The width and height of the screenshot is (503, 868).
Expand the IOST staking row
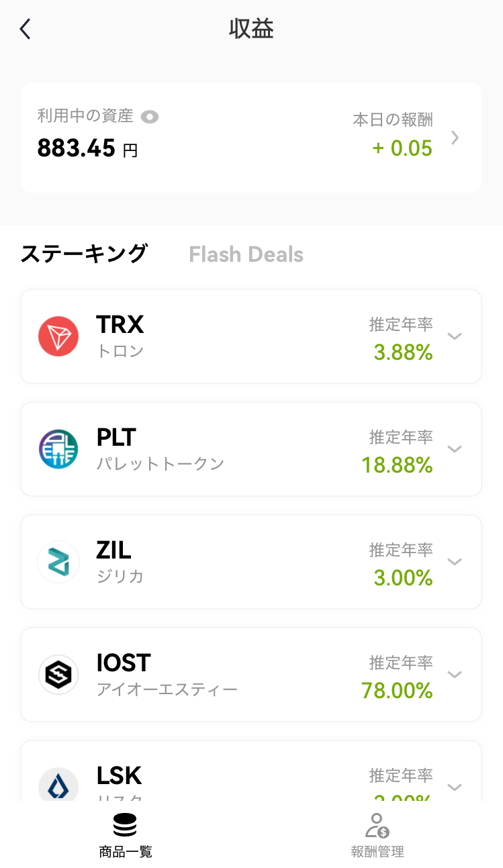coord(455,675)
